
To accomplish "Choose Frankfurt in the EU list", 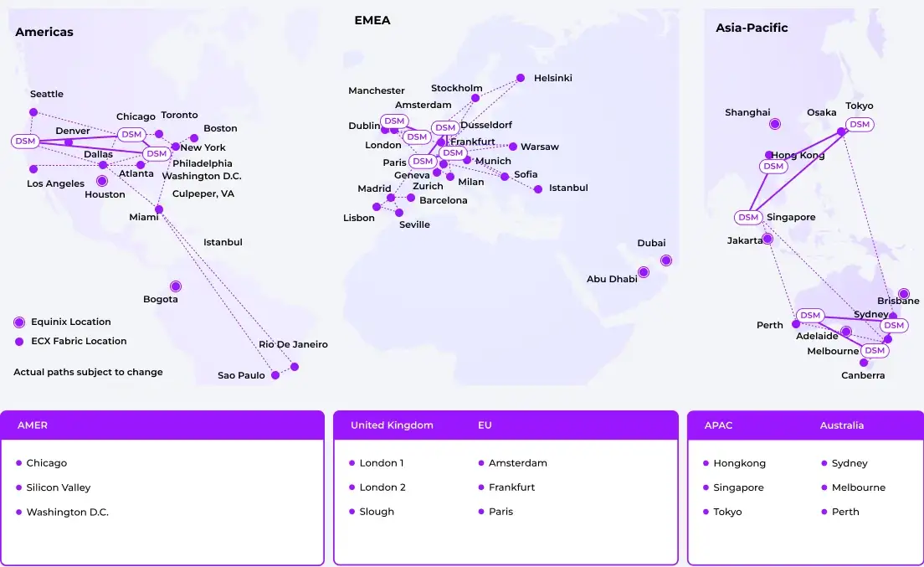I will pyautogui.click(x=511, y=487).
